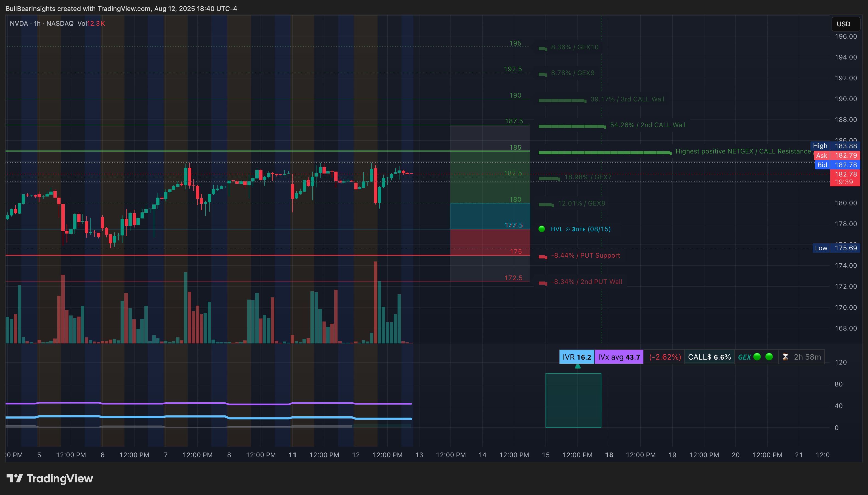Click the 54.26% / 2nd CALL Wall label
Image resolution: width=868 pixels, height=495 pixels.
coord(647,125)
